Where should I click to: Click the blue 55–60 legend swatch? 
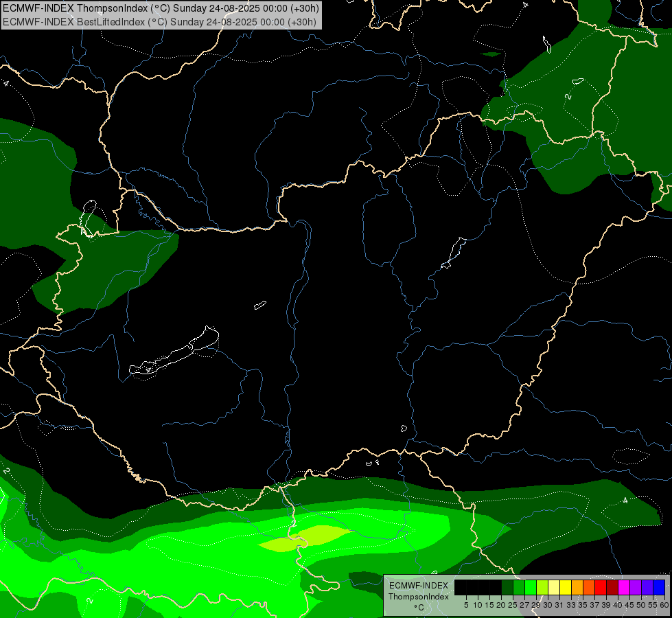click(659, 587)
